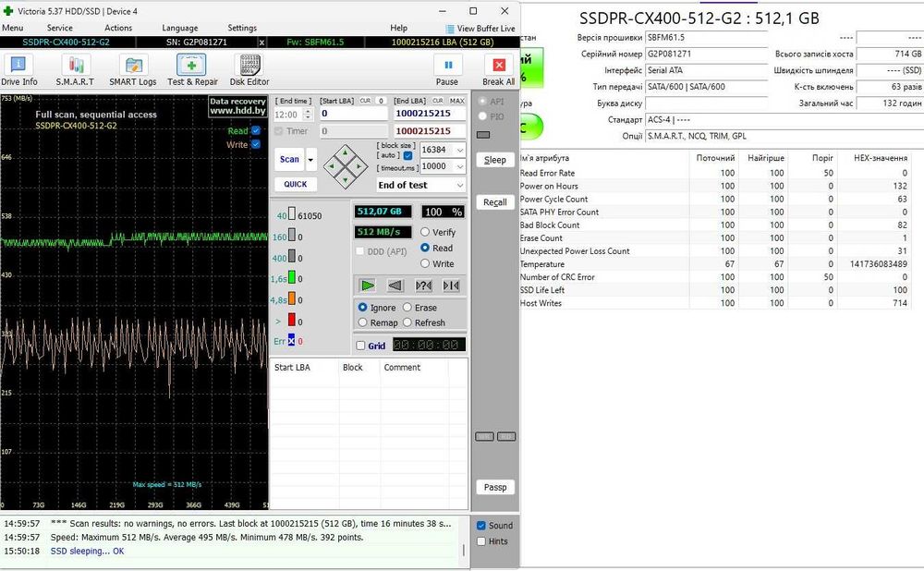Open the SMART Logs toolbar icon

click(133, 65)
